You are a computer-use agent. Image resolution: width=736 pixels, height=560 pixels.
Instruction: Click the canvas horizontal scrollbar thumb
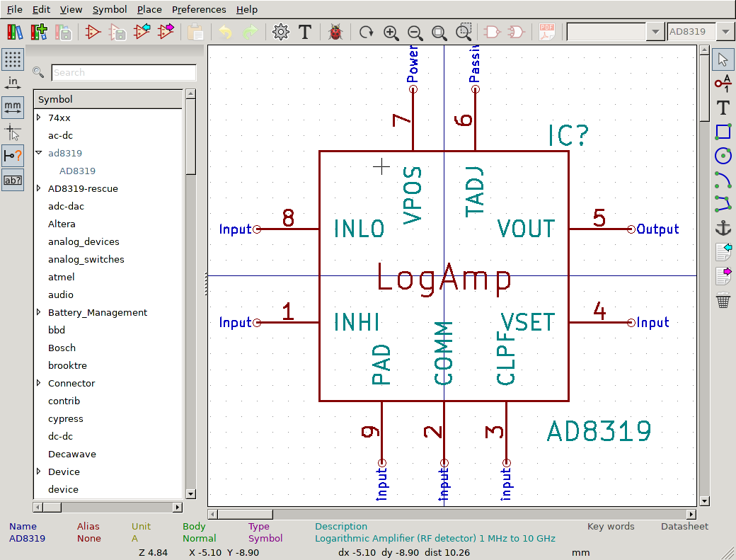coord(245,514)
